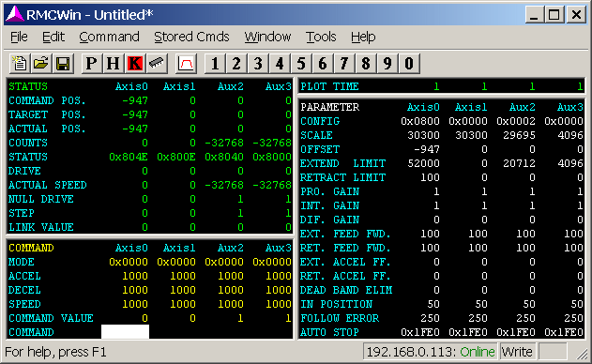Click the EXT. FEED FWD. parameter label
Viewport: 592px width, 364px height.
tap(345, 234)
